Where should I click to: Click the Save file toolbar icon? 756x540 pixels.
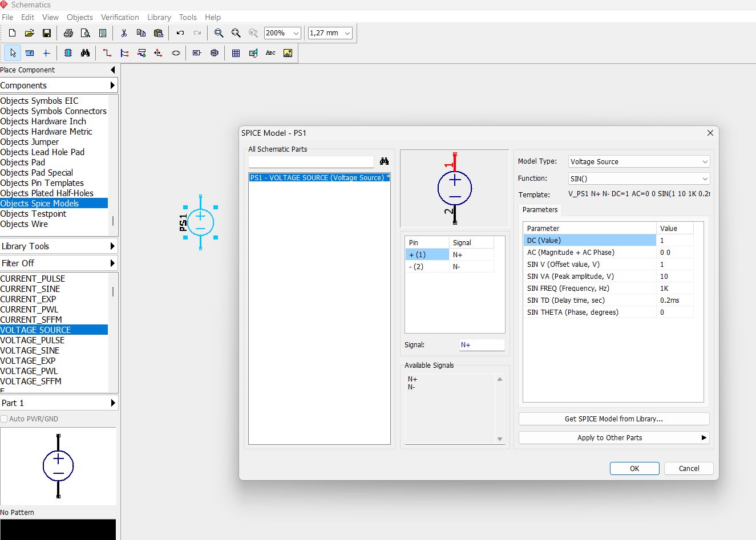[x=47, y=33]
